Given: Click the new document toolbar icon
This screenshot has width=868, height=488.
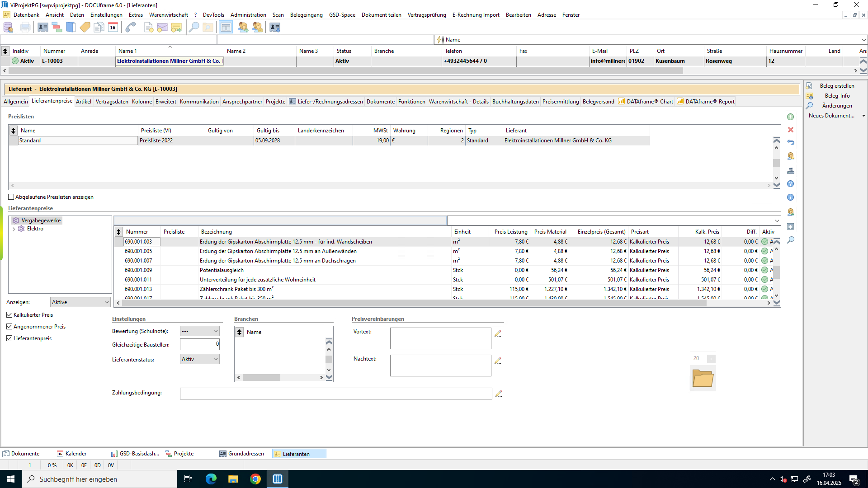Looking at the screenshot, I should point(149,28).
